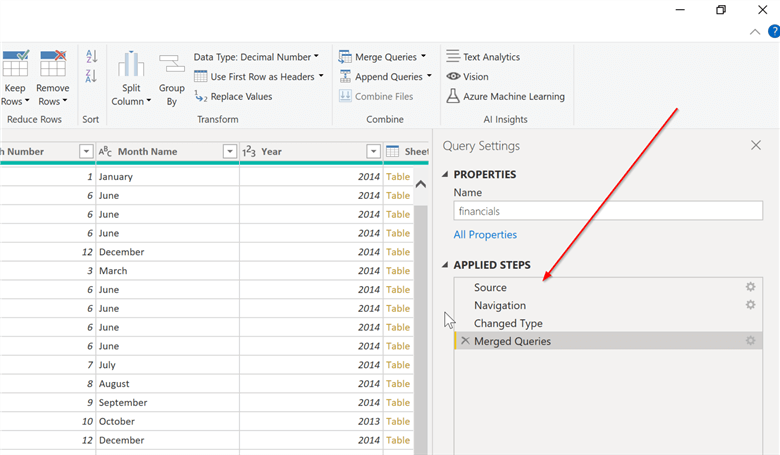Collapse the APPLIED STEPS section
The height and width of the screenshot is (455, 780).
446,266
